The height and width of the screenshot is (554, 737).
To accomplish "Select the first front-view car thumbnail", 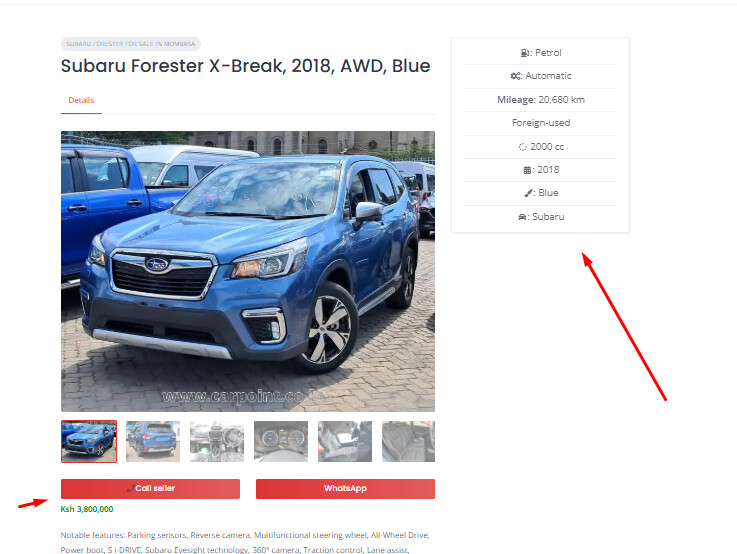I will (89, 442).
